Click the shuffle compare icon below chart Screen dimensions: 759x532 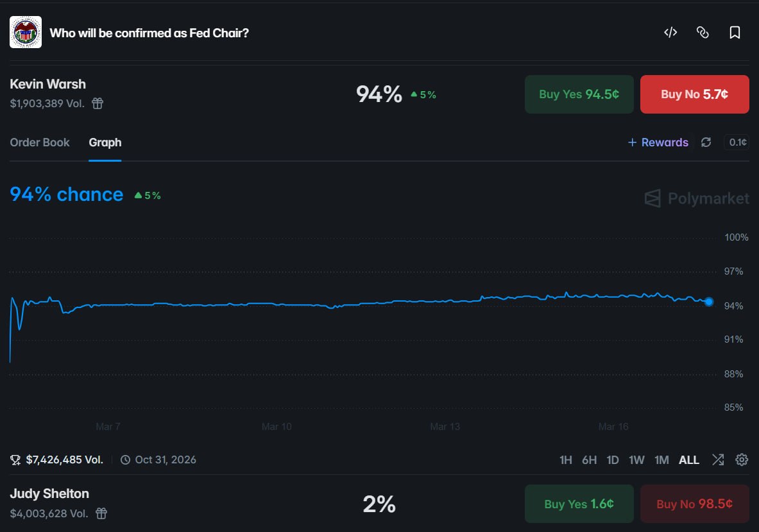718,459
